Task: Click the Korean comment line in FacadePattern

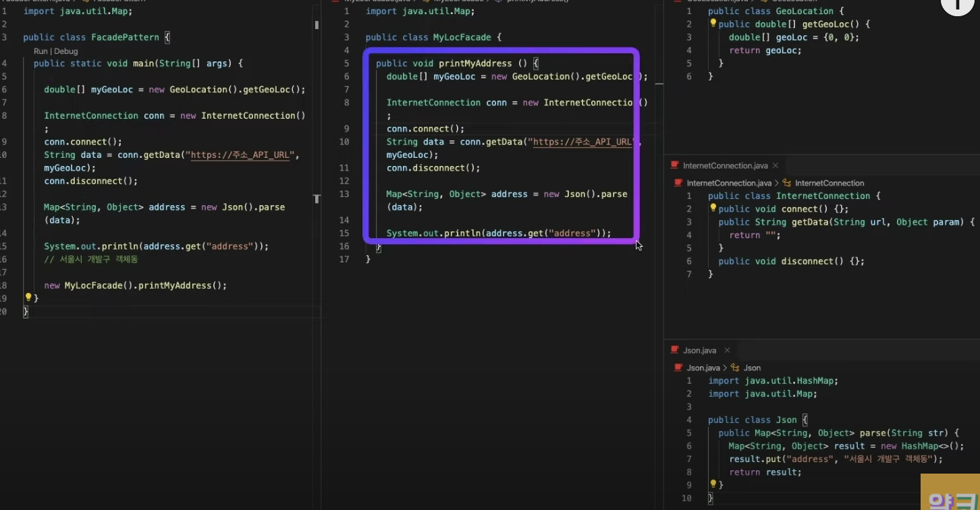Action: click(x=90, y=259)
